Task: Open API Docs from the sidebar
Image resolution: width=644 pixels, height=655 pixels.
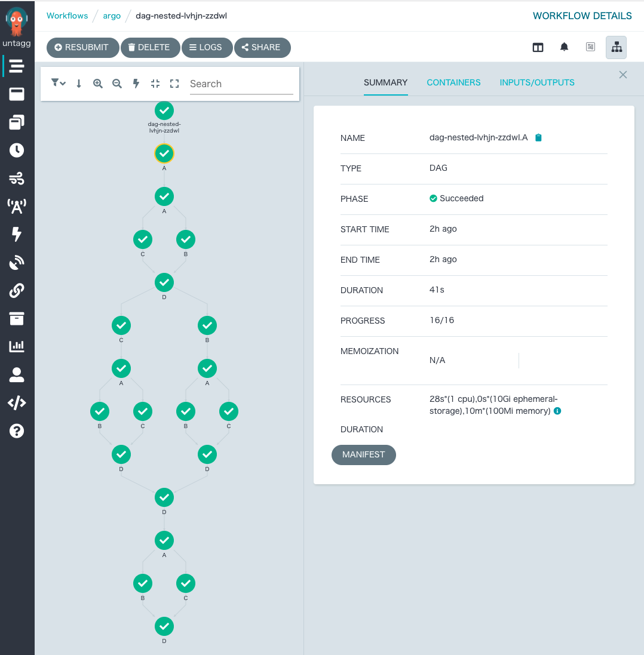Action: tap(17, 402)
